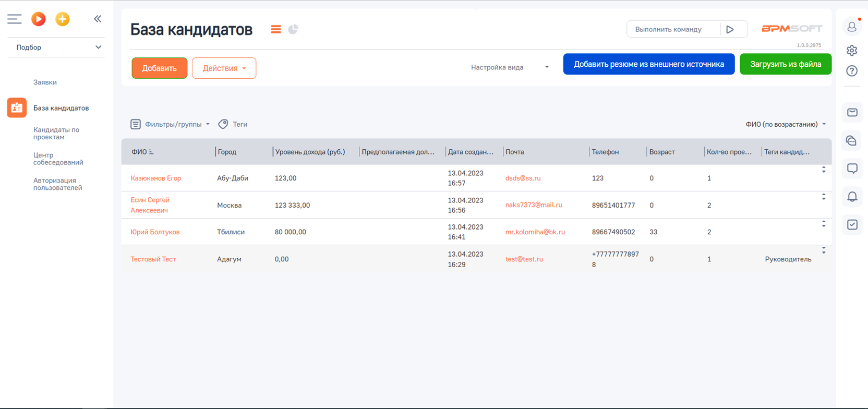This screenshot has width=868, height=409.
Task: Click the Возраст column header
Action: coord(662,152)
